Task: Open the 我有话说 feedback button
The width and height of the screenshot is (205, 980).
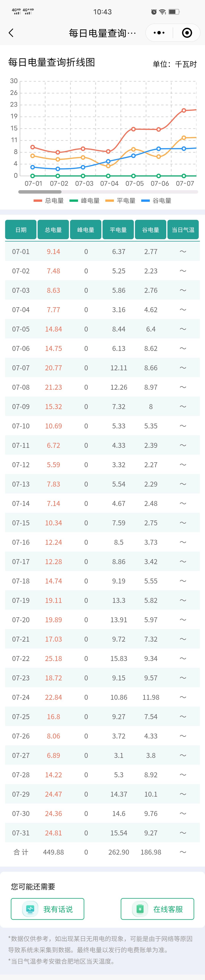Action: click(47, 909)
